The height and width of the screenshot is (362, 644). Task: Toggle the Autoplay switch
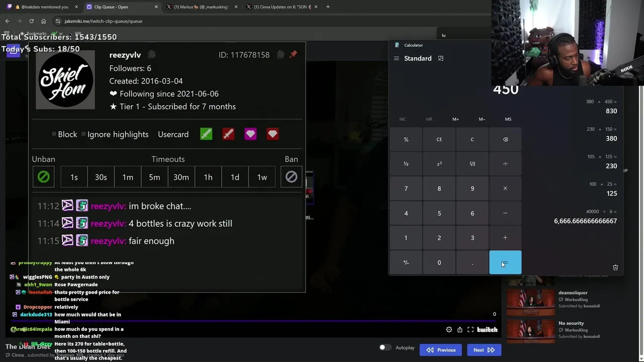pyautogui.click(x=385, y=347)
